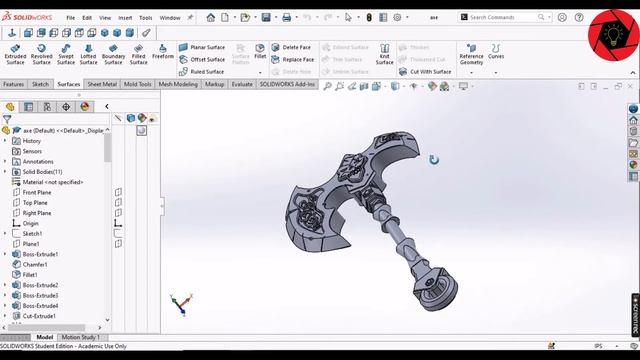Select the Fillet tool in ribbon
The width and height of the screenshot is (640, 360).
(x=260, y=51)
